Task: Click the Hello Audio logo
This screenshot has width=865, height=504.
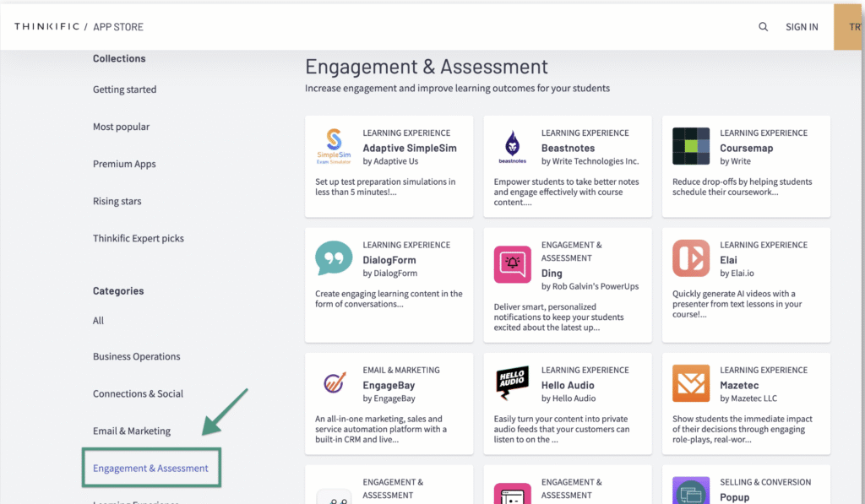Action: (513, 382)
